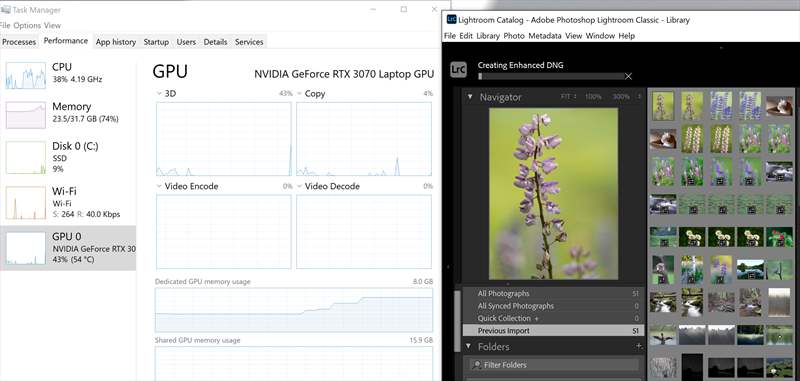This screenshot has width=800, height=381.
Task: Set Navigator zoom to FIT
Action: pos(565,96)
